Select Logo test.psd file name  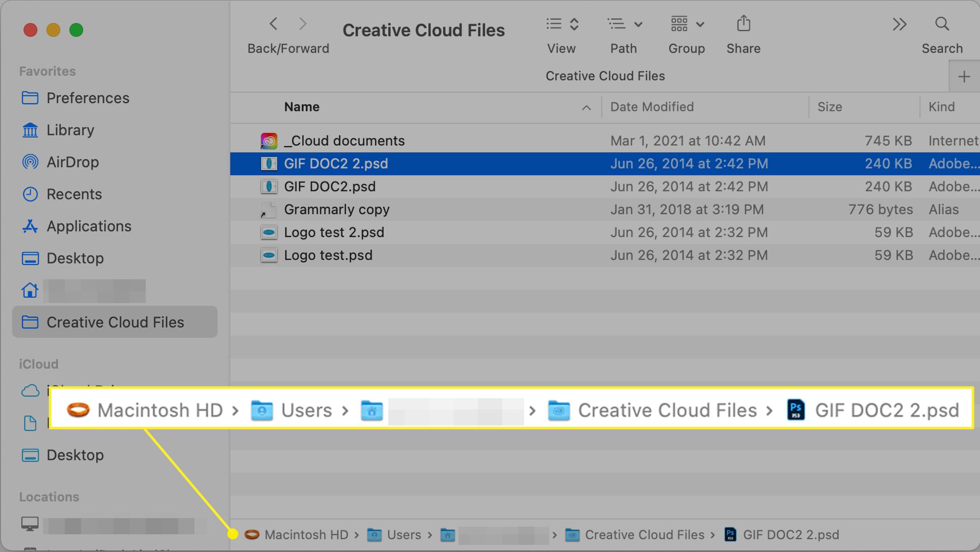[328, 255]
